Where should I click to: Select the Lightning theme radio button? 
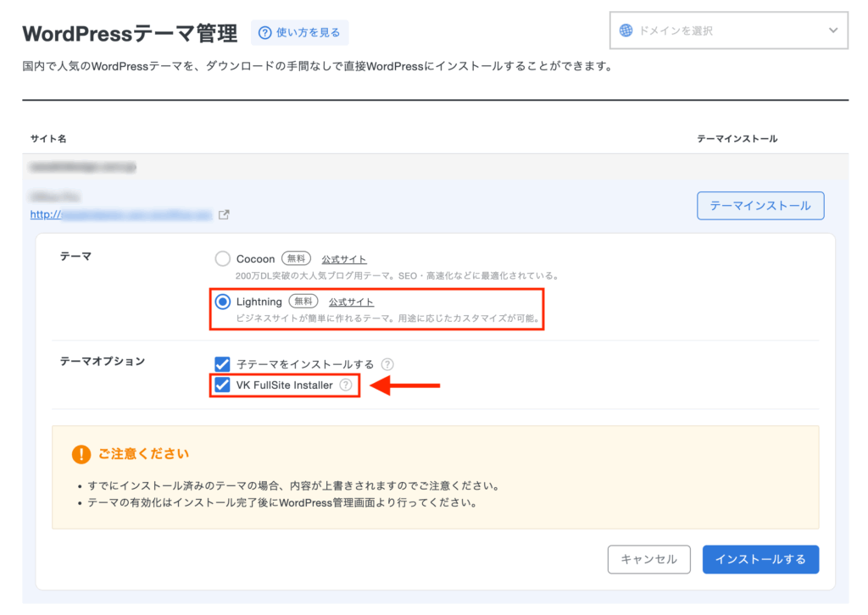[223, 302]
